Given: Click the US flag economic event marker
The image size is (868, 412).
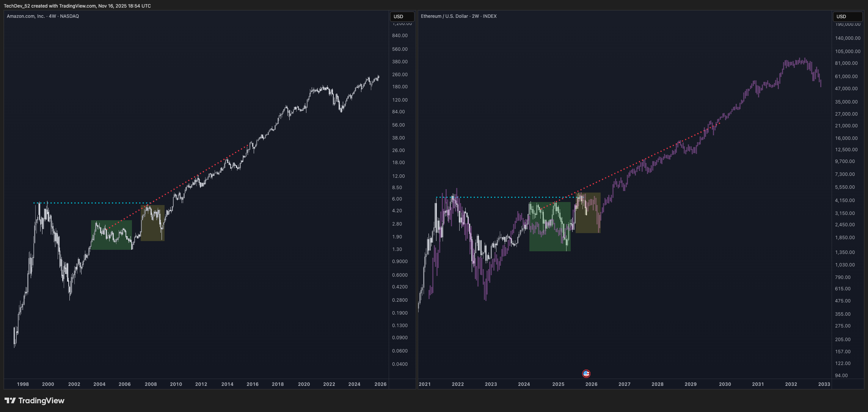Looking at the screenshot, I should coord(586,374).
